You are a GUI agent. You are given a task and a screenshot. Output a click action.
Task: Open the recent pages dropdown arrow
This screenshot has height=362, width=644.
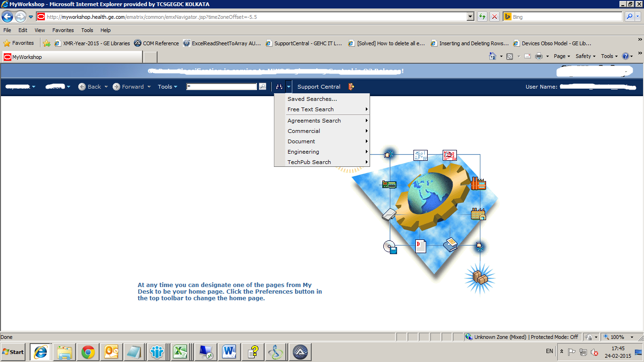click(31, 17)
